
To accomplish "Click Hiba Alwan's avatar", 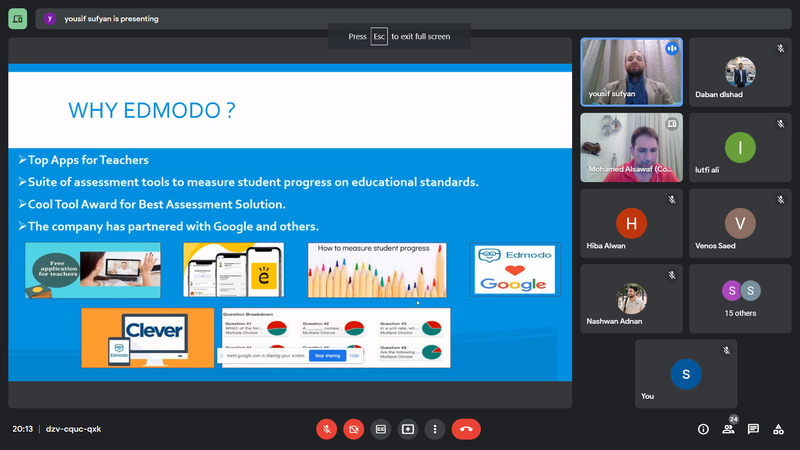I will 631,223.
